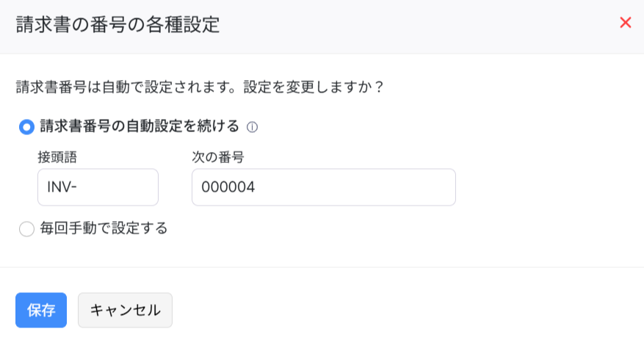Click the 毎回手動で設定する label text
Viewport: 644px width, 337px height.
tap(104, 228)
